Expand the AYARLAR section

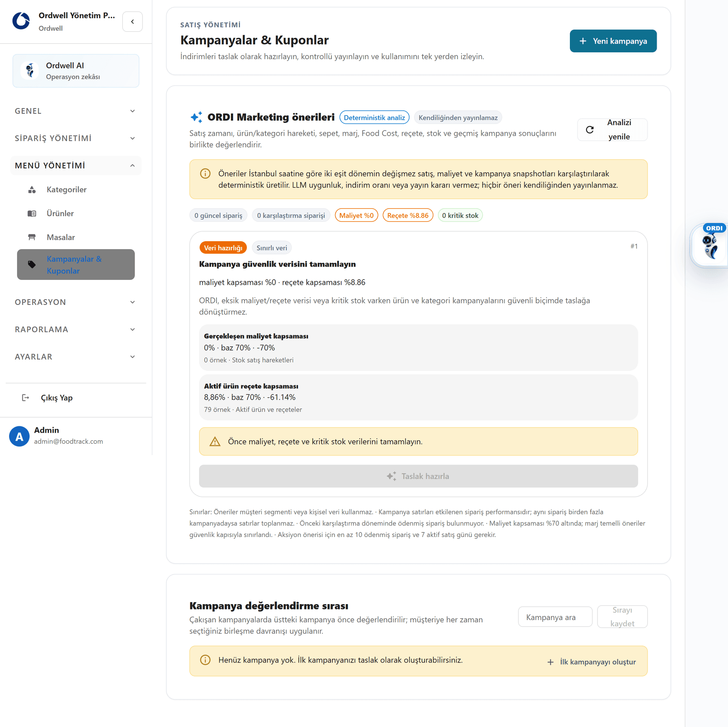[75, 357]
